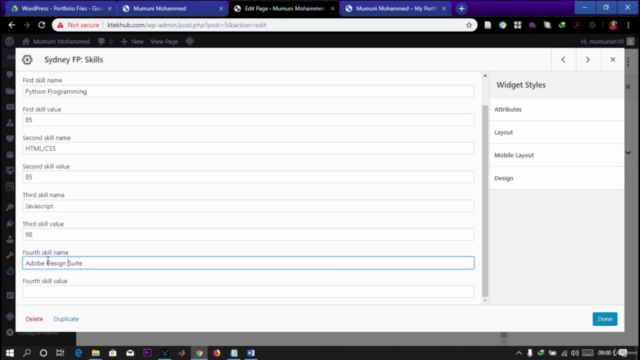Click the form scrollbar down arrow
640x360 pixels.
pos(485,301)
